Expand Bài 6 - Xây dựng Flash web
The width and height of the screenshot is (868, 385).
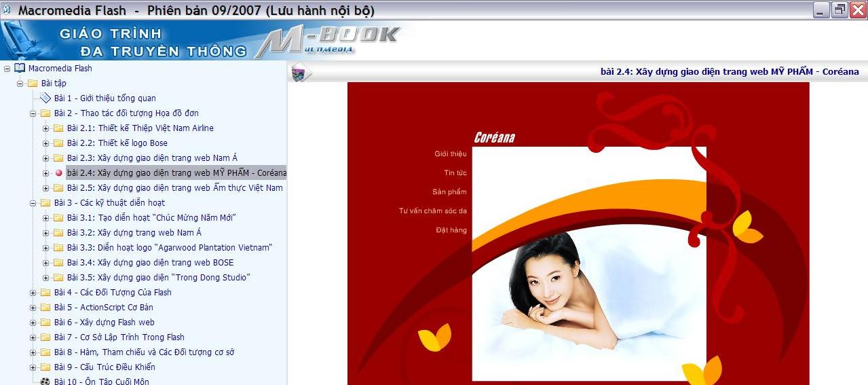click(33, 323)
